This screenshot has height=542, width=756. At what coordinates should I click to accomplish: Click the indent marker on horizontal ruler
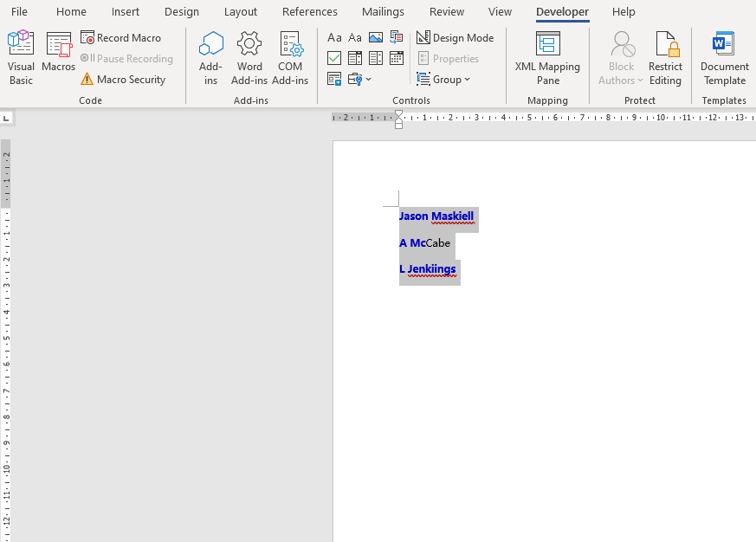pos(398,119)
